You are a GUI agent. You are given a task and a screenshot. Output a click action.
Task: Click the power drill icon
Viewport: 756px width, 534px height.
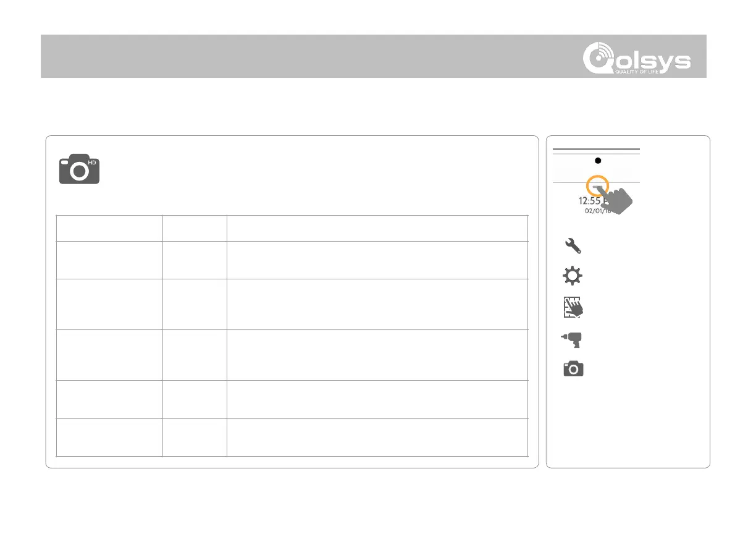(573, 339)
